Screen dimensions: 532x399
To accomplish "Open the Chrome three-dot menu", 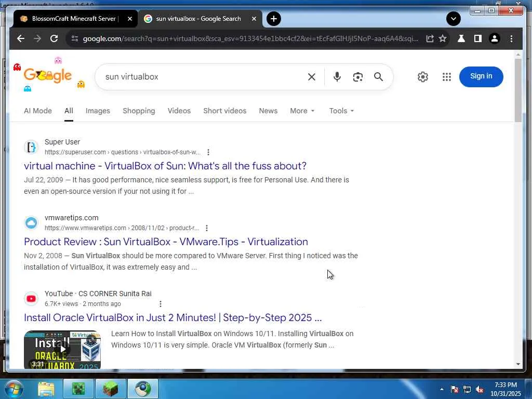I will [x=511, y=38].
